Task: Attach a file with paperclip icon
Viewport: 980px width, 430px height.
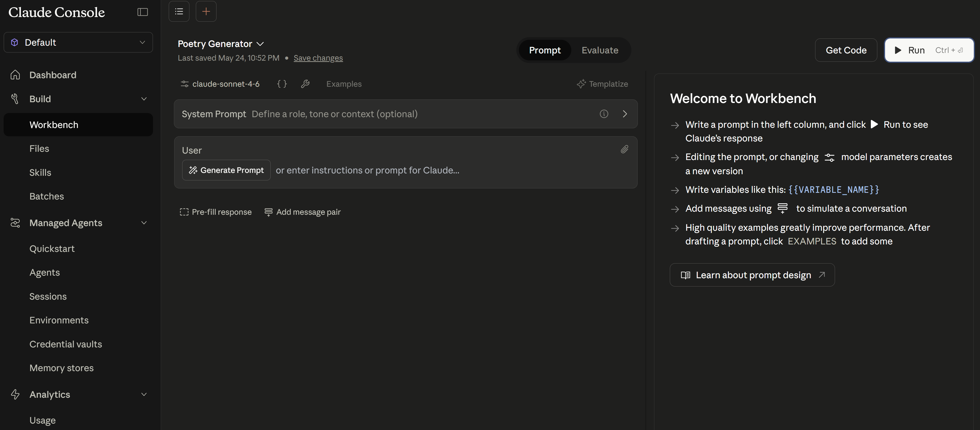Action: click(624, 149)
